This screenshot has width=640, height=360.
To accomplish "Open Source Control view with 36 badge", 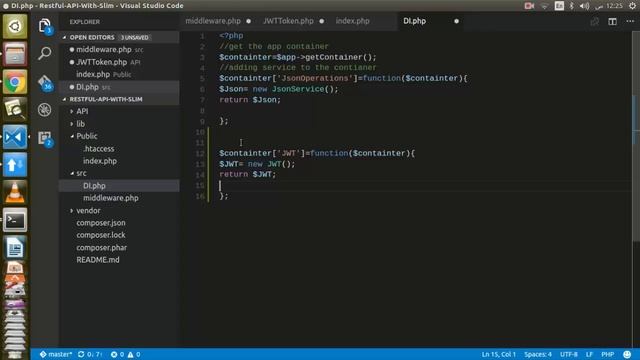I will (x=44, y=82).
